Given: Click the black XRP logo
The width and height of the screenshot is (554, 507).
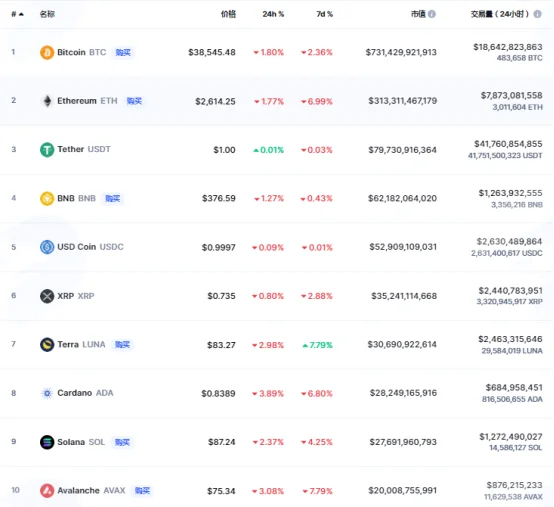Looking at the screenshot, I should (47, 296).
